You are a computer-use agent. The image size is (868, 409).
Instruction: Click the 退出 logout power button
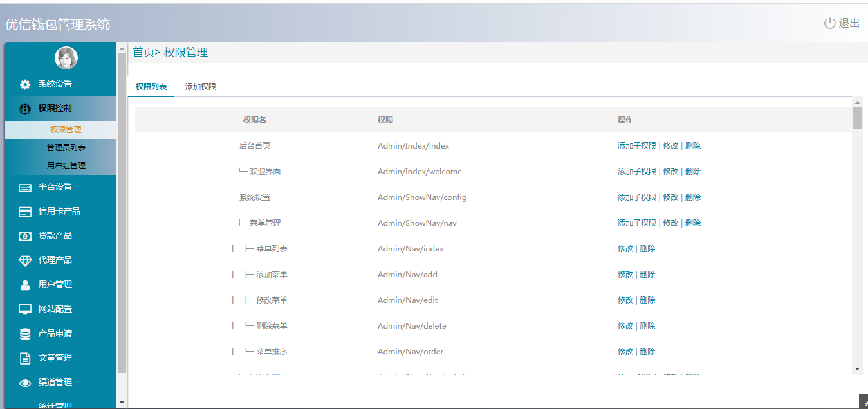(x=842, y=23)
